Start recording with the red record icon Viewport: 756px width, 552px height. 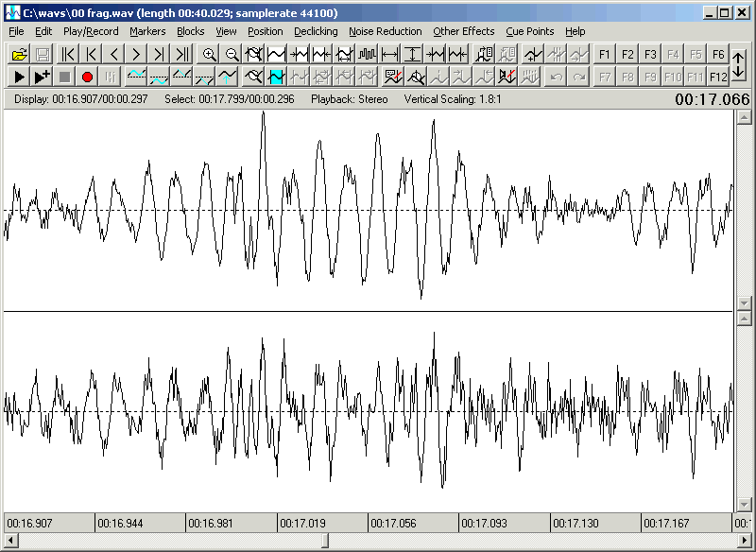click(x=86, y=77)
